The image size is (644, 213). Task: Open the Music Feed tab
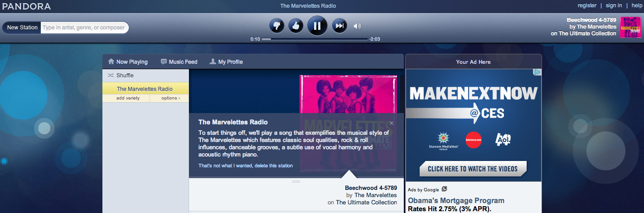(179, 62)
